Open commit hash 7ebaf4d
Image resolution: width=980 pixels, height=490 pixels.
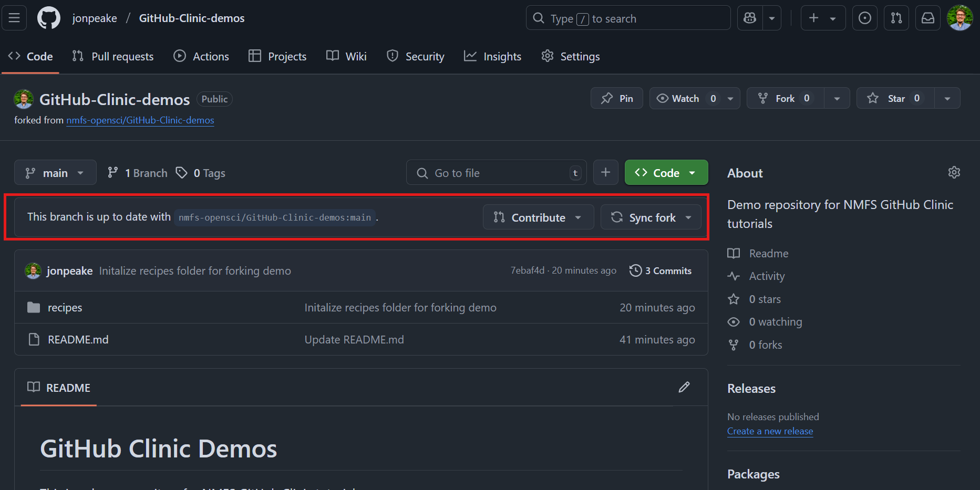tap(528, 270)
